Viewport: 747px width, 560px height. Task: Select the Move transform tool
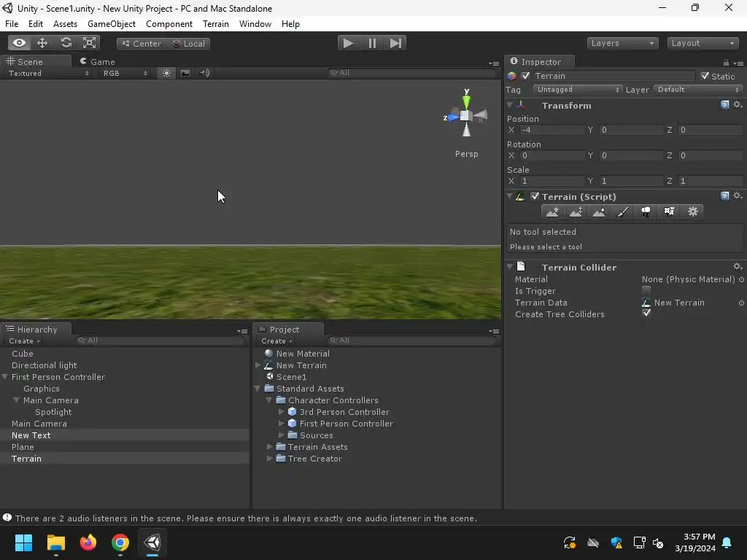click(42, 43)
